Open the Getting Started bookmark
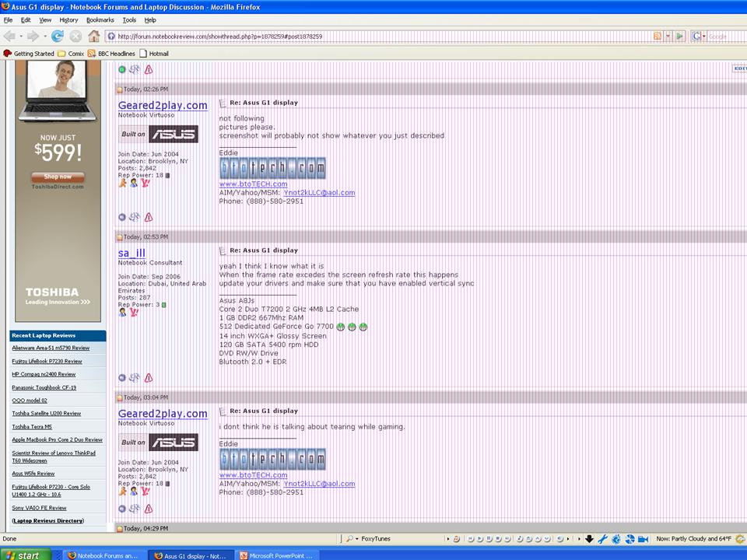Viewport: 747px width, 560px height. tap(29, 54)
